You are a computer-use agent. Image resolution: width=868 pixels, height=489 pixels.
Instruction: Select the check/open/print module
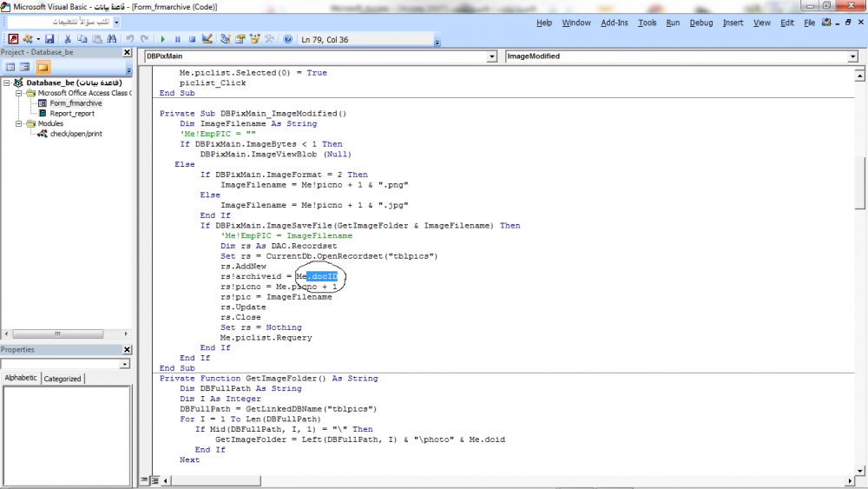[76, 134]
